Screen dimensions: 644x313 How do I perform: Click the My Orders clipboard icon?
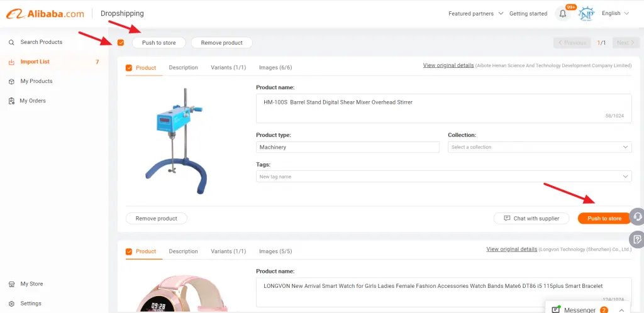(x=11, y=101)
